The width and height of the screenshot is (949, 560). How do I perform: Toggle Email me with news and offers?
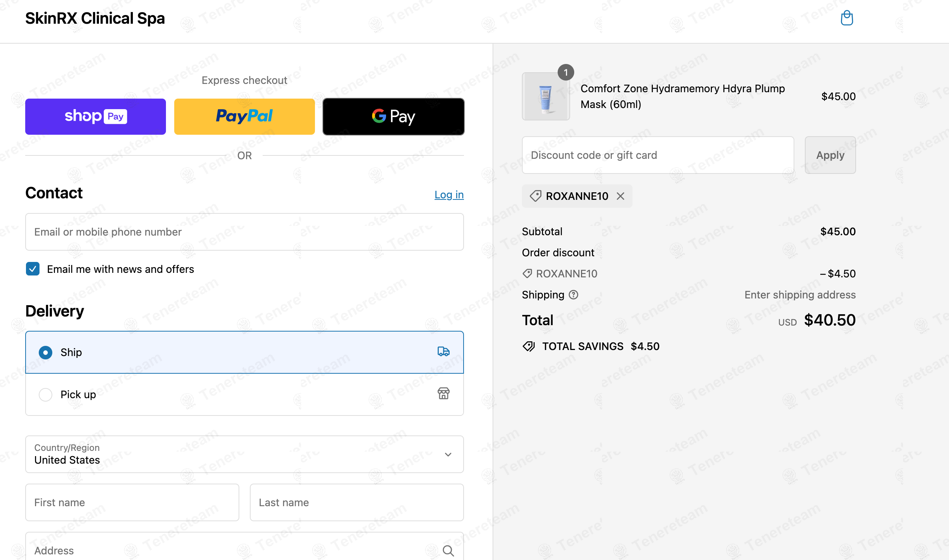pos(33,269)
